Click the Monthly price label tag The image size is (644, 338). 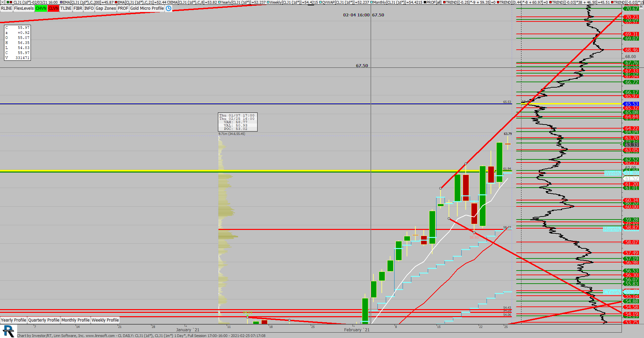612,229
